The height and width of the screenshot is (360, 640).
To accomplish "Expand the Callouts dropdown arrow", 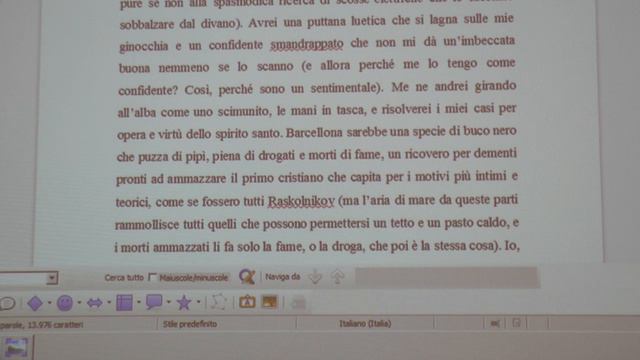I will tap(169, 302).
